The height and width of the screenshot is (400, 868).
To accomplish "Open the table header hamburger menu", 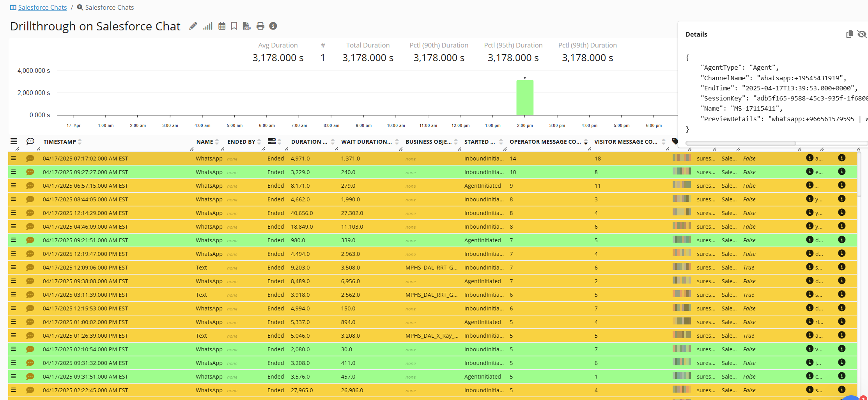I will point(14,141).
